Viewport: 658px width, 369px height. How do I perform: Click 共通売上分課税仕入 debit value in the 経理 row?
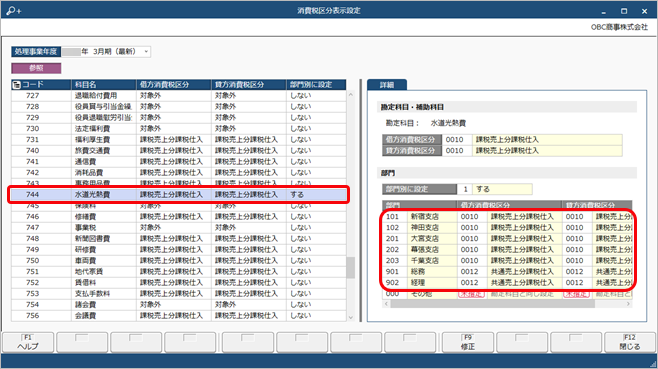522,283
